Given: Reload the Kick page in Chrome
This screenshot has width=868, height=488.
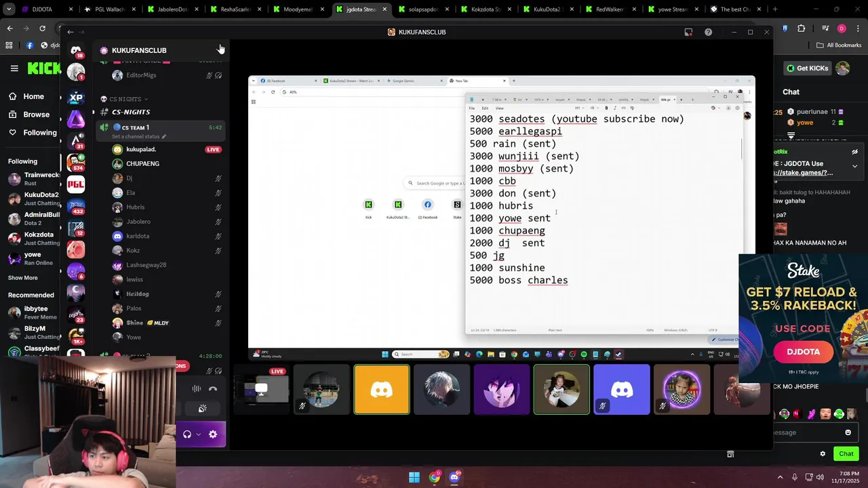Looking at the screenshot, I should pos(42,28).
